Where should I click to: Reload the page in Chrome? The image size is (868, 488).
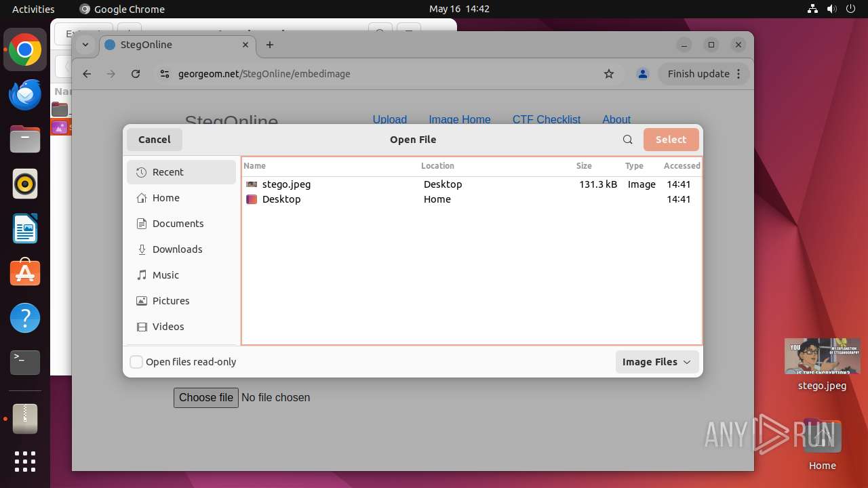coord(136,74)
